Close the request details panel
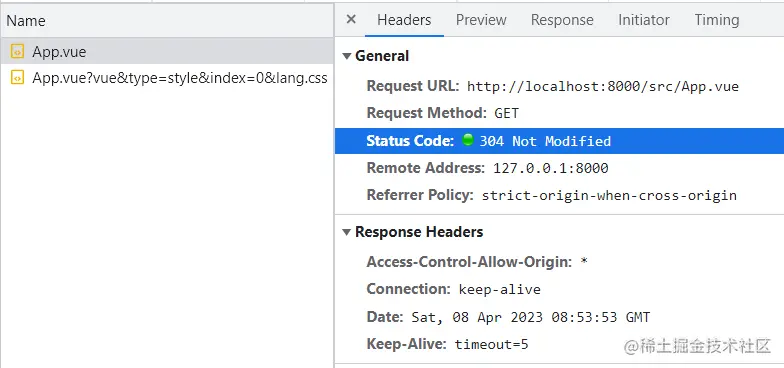The image size is (784, 368). 351,20
